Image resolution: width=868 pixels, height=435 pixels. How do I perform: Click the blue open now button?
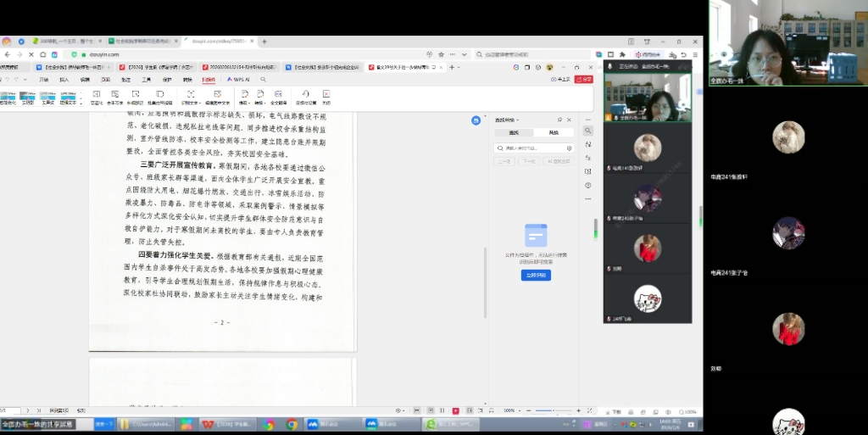click(x=536, y=275)
